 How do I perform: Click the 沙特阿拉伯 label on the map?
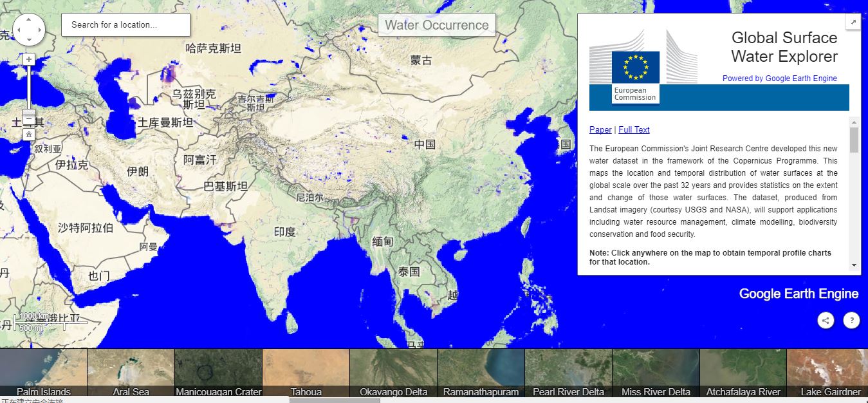click(86, 227)
